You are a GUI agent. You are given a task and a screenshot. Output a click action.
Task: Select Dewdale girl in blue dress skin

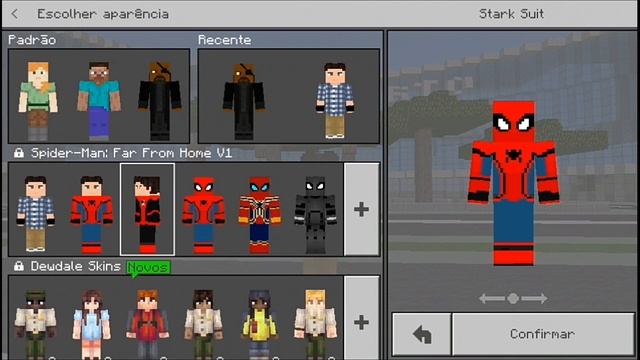91,324
